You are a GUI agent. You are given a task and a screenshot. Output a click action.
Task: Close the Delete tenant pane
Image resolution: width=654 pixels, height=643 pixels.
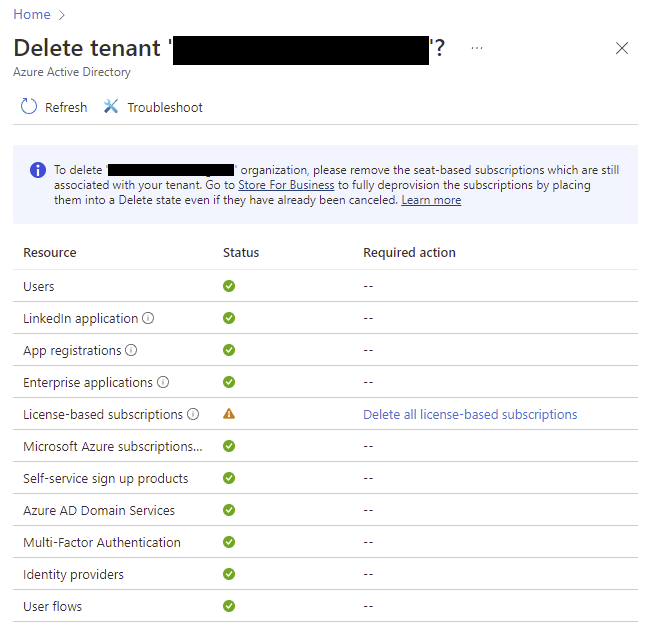tap(622, 48)
